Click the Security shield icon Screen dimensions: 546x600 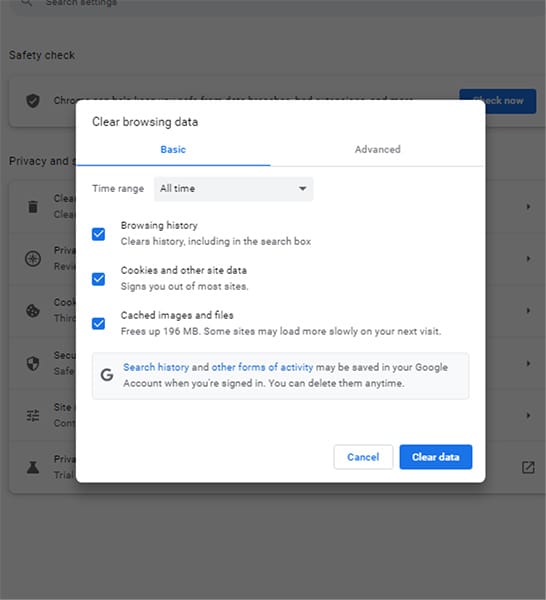(x=33, y=363)
